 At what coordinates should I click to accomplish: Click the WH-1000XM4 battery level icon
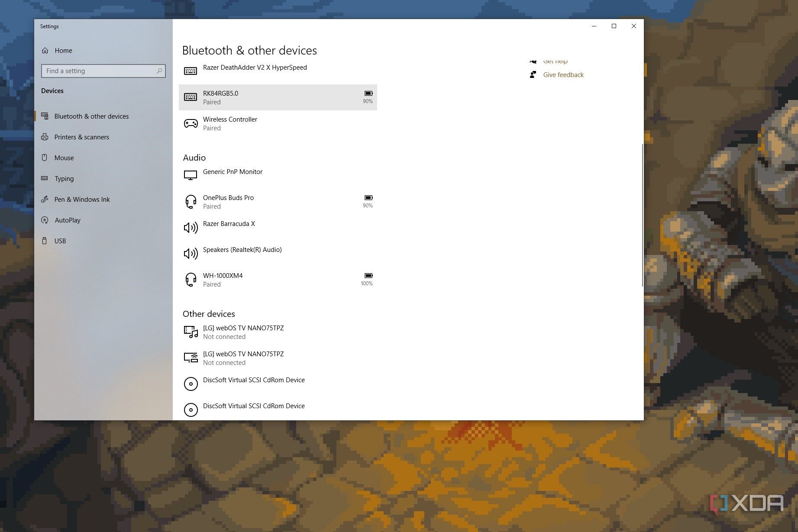point(368,276)
